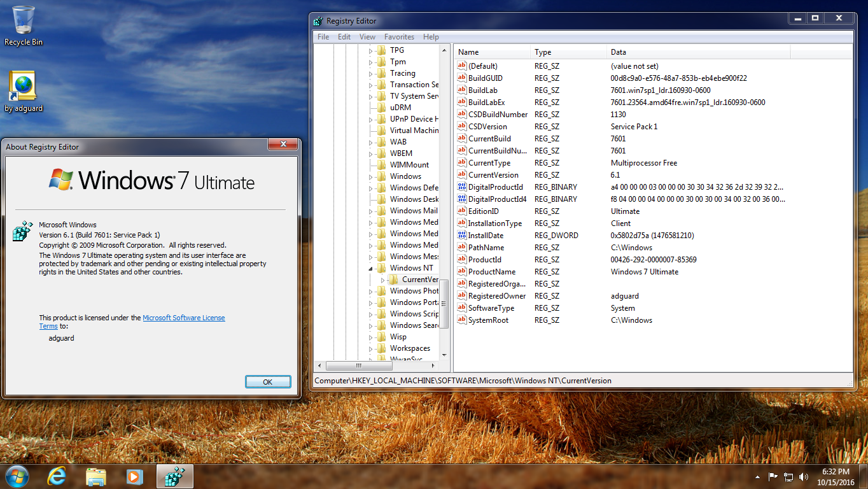This screenshot has height=489, width=868.
Task: Expand the Tpm tree node
Action: point(371,62)
